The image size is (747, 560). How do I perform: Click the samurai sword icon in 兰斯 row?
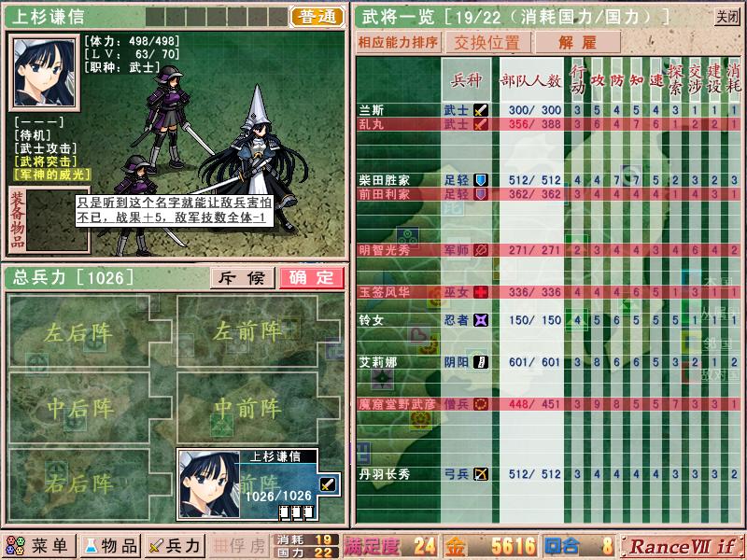481,110
